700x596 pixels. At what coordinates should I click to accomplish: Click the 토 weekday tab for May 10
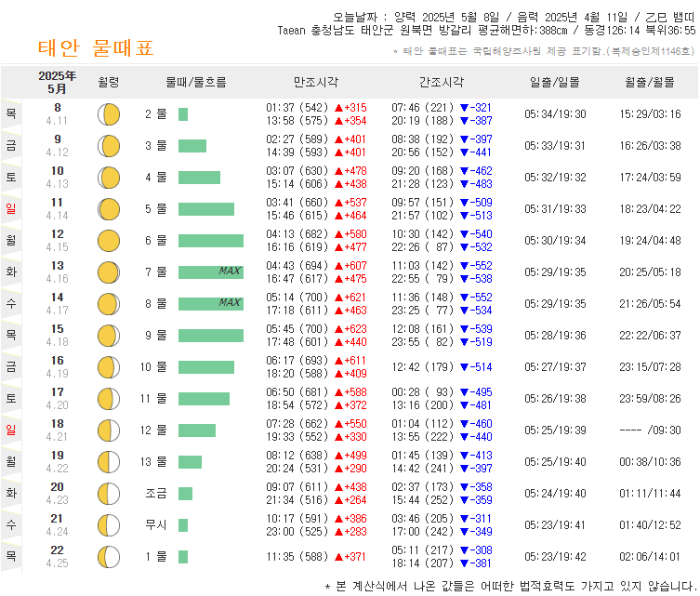[11, 178]
